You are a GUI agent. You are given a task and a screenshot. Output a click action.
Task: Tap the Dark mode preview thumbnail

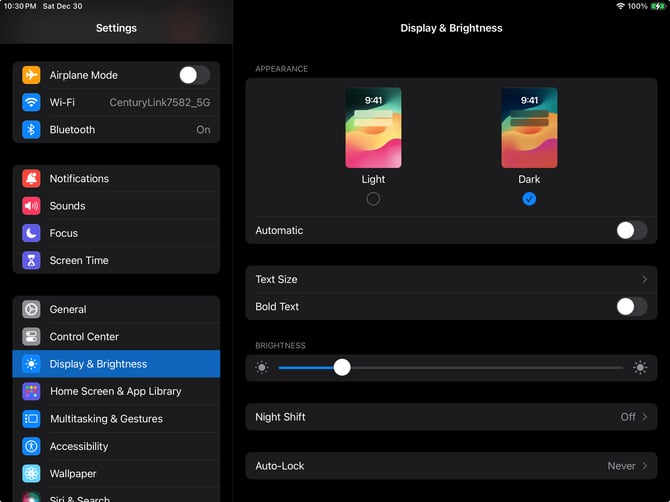[x=529, y=128]
